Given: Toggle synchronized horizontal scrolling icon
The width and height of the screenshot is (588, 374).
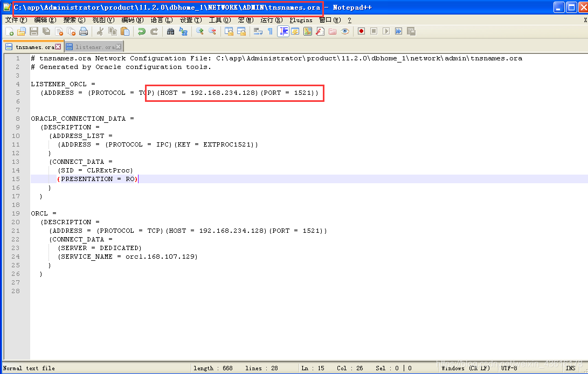Looking at the screenshot, I should click(241, 31).
